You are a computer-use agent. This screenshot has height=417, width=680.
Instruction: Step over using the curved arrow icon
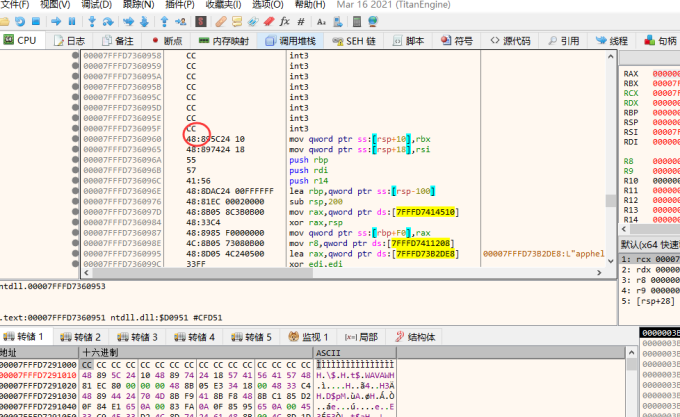(x=108, y=21)
